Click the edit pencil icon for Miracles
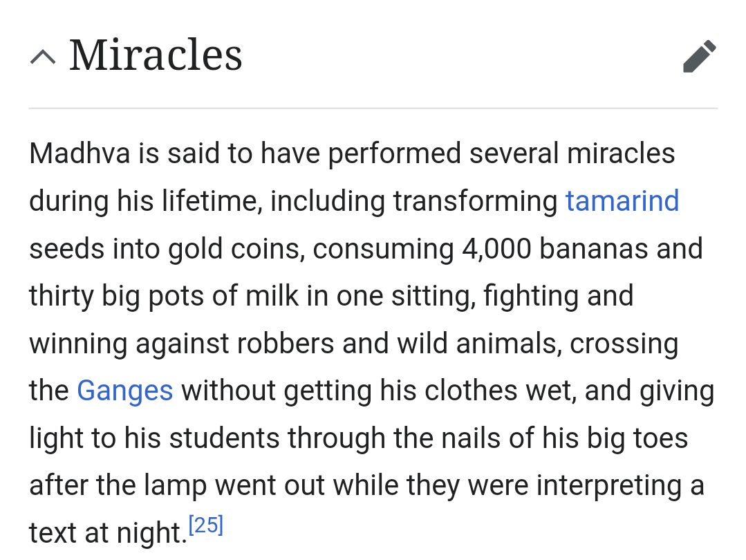Screen dimensions: 746x560 click(699, 56)
